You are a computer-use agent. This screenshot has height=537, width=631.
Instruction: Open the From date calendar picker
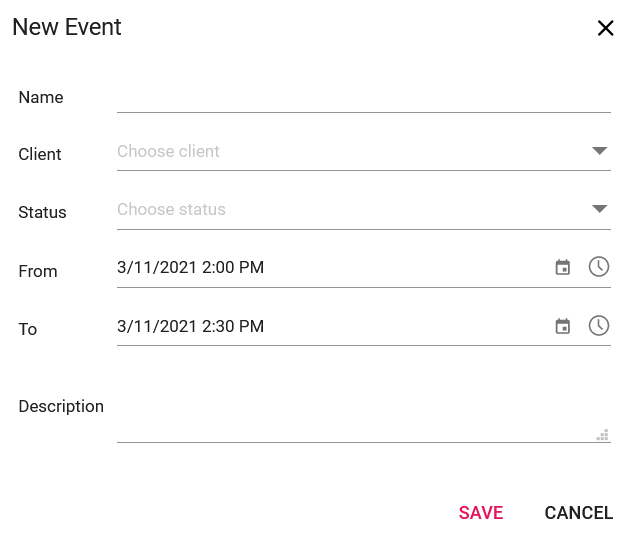(562, 267)
